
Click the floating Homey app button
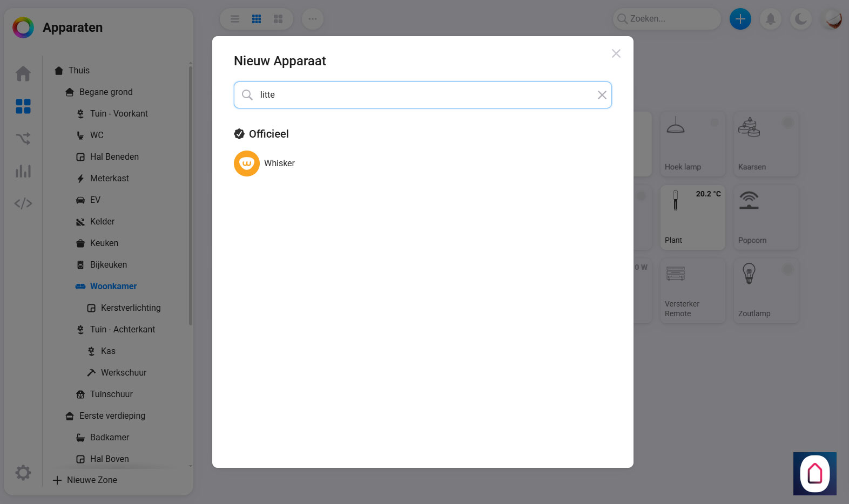815,474
